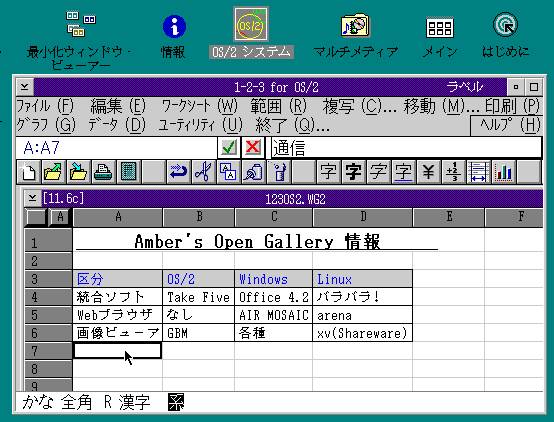The width and height of the screenshot is (554, 422).
Task: Click the worksheet A sheet-letter button
Action: (x=60, y=217)
